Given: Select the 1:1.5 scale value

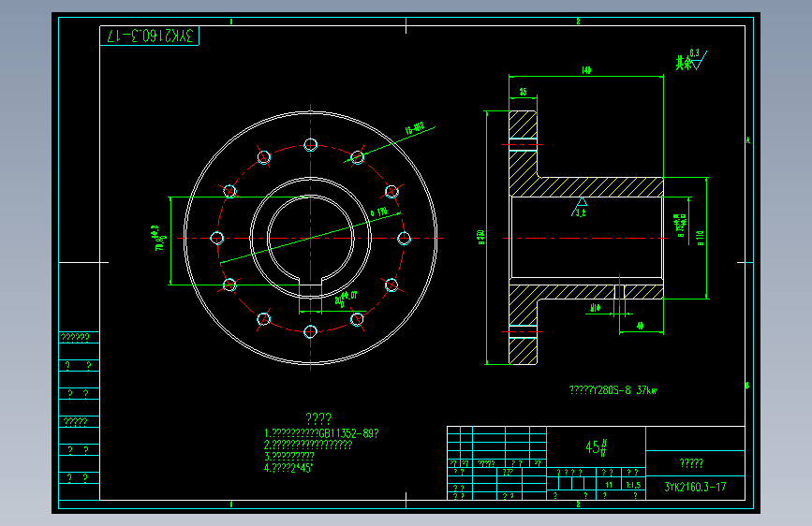Looking at the screenshot, I should click(633, 485).
